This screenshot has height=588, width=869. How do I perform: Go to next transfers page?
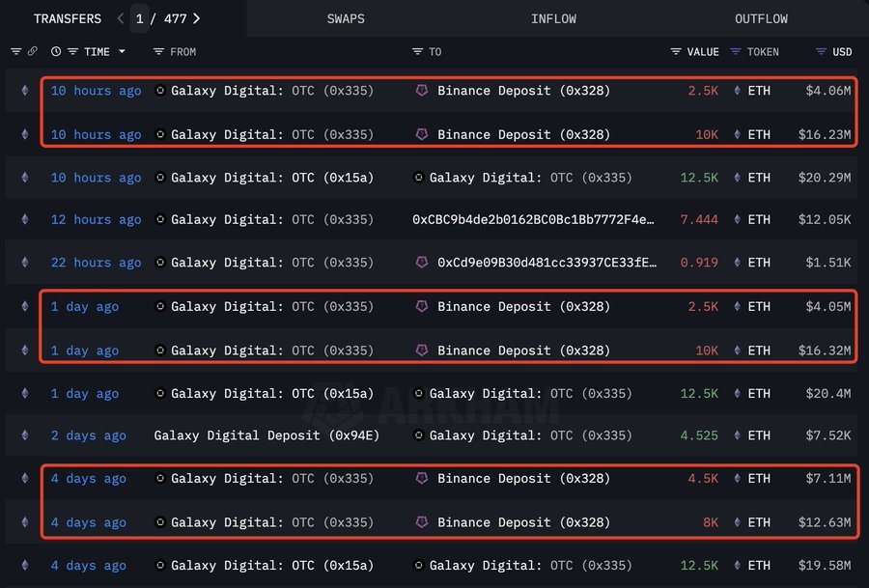pyautogui.click(x=197, y=18)
